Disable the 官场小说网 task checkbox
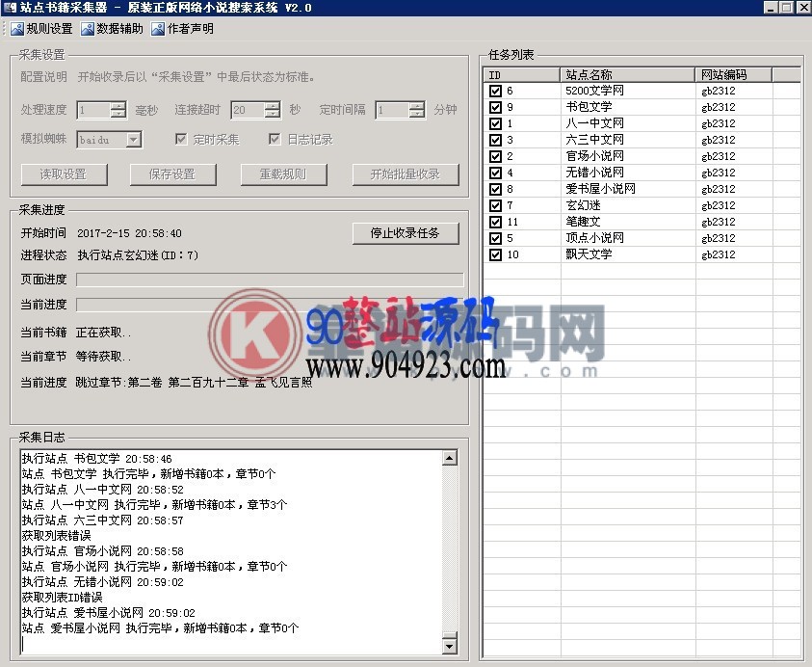 point(496,156)
